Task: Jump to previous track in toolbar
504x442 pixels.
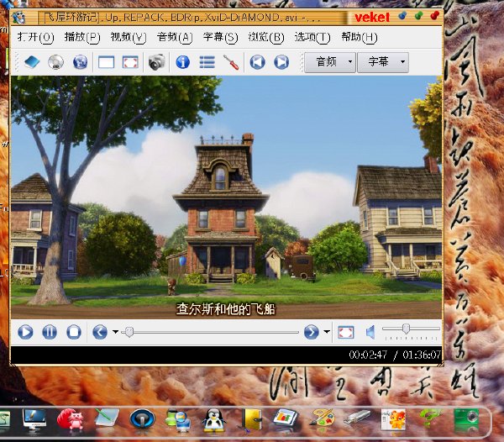Action: tap(257, 62)
